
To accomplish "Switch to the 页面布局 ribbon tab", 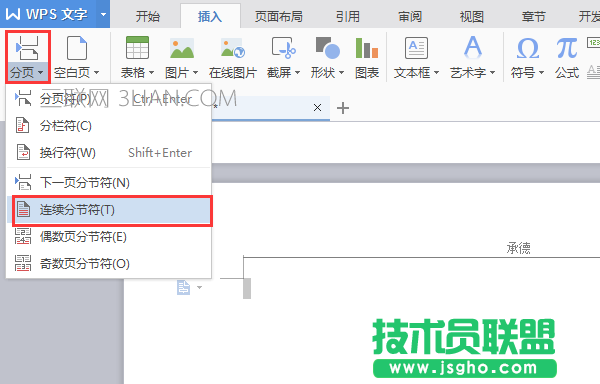I will [x=279, y=16].
